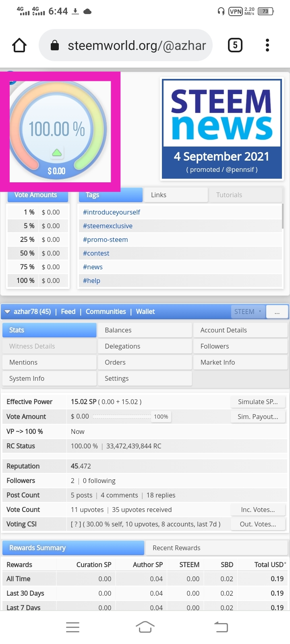This screenshot has height=644, width=290.
Task: Open the #contest tag
Action: (96, 253)
